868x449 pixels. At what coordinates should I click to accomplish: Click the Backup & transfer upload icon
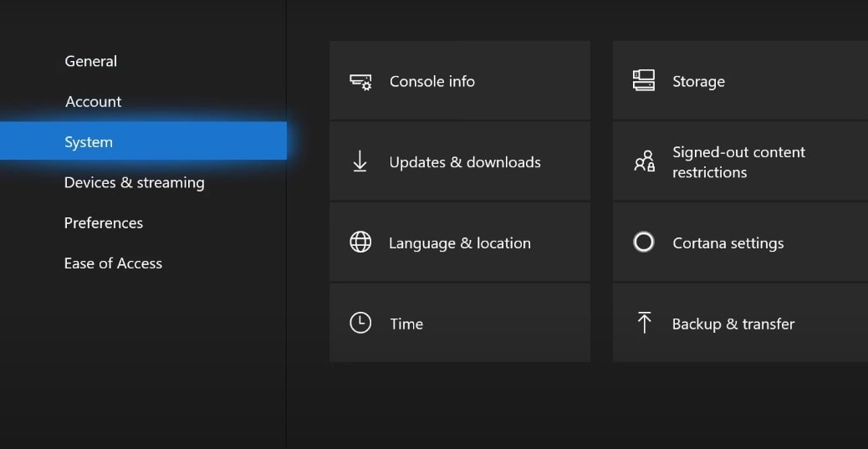(x=644, y=322)
